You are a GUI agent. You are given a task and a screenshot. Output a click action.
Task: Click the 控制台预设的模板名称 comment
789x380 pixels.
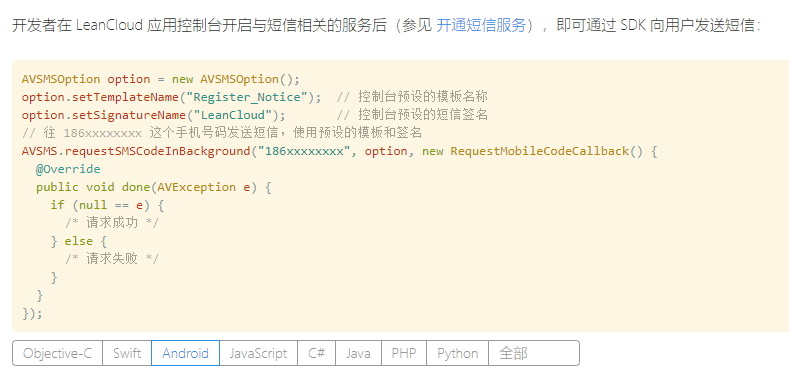click(412, 97)
